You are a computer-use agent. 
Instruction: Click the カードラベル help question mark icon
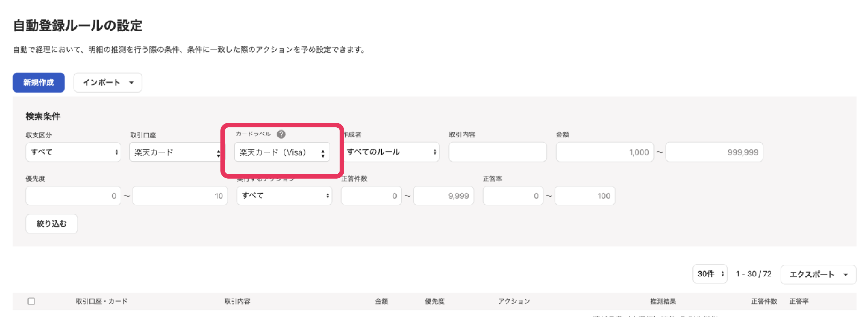[281, 134]
